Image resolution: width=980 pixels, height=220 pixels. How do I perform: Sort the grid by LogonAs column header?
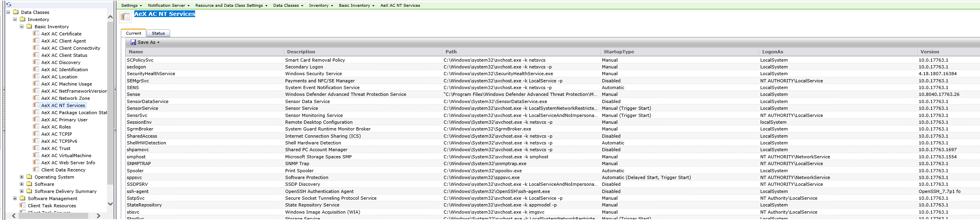tap(772, 52)
